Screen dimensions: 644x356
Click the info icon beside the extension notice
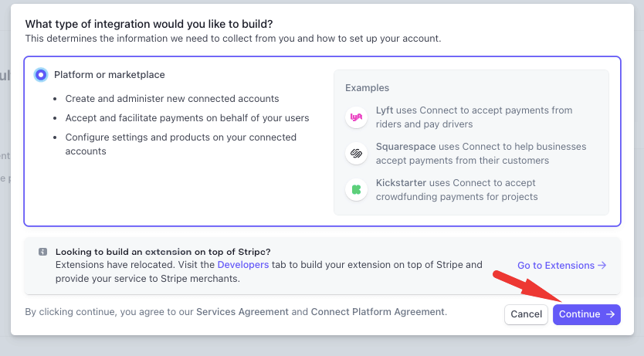coord(42,252)
